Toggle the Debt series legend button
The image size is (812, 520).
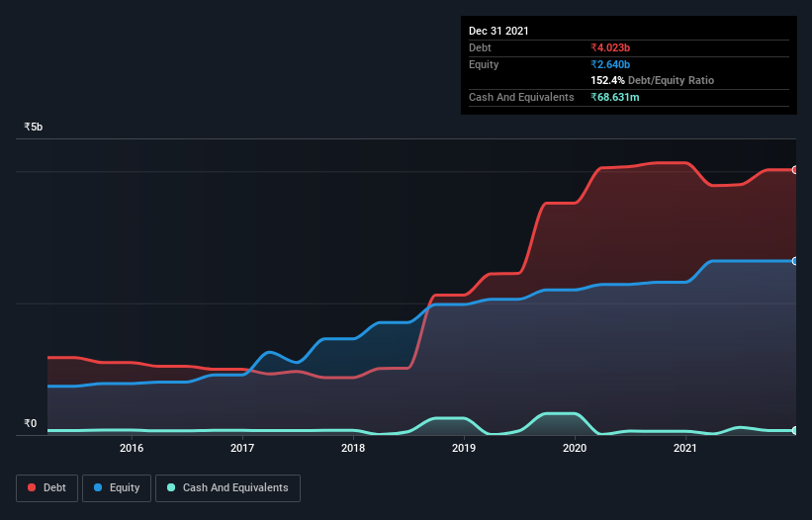[47, 488]
